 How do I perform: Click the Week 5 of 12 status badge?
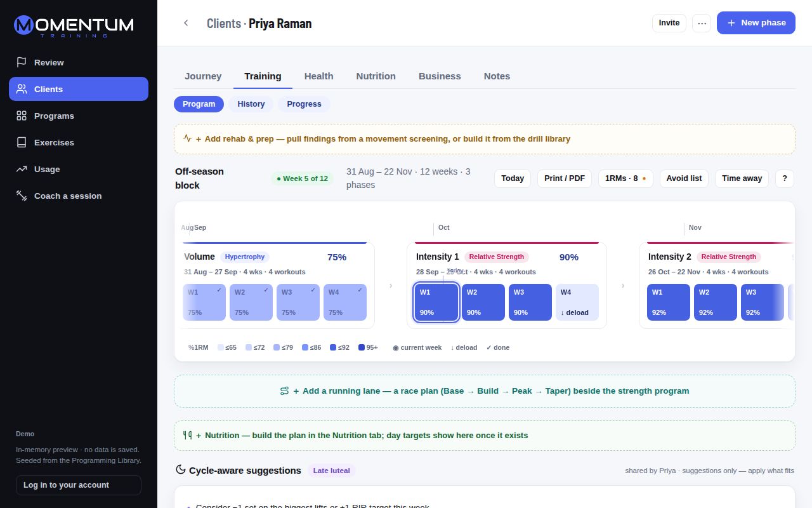point(302,178)
